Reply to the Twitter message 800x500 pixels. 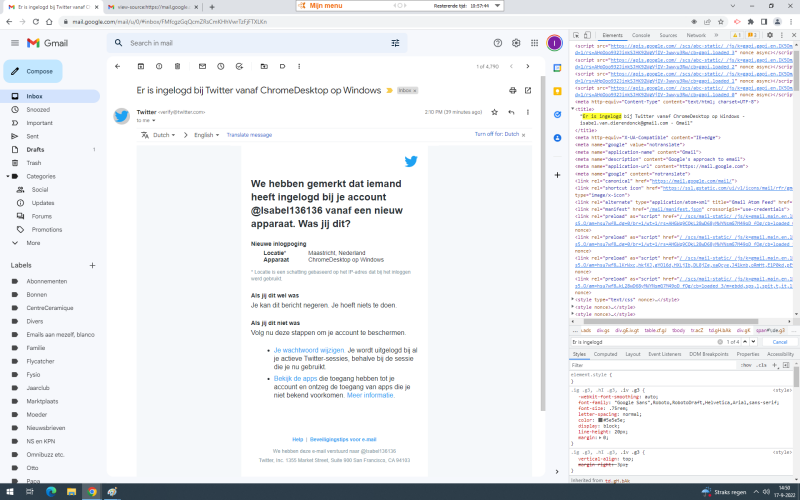click(511, 112)
